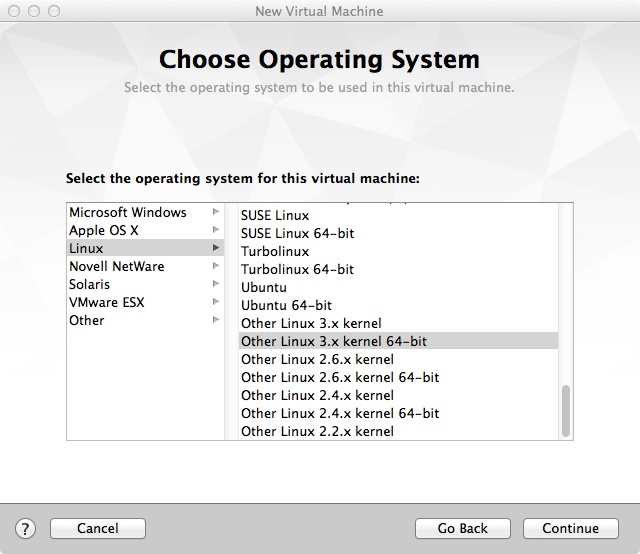
Task: Select Apple OS X category
Action: (x=145, y=230)
